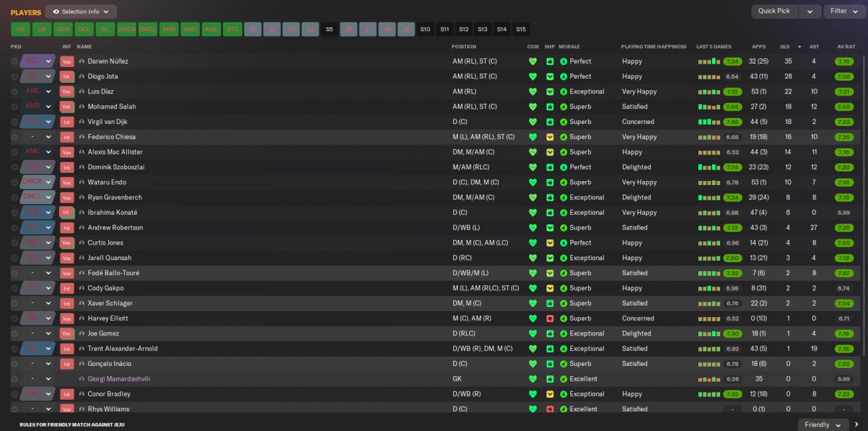This screenshot has height=431, width=868.
Task: Open the position dropdown for Fodé Ballo-Touré
Action: pyautogui.click(x=37, y=273)
